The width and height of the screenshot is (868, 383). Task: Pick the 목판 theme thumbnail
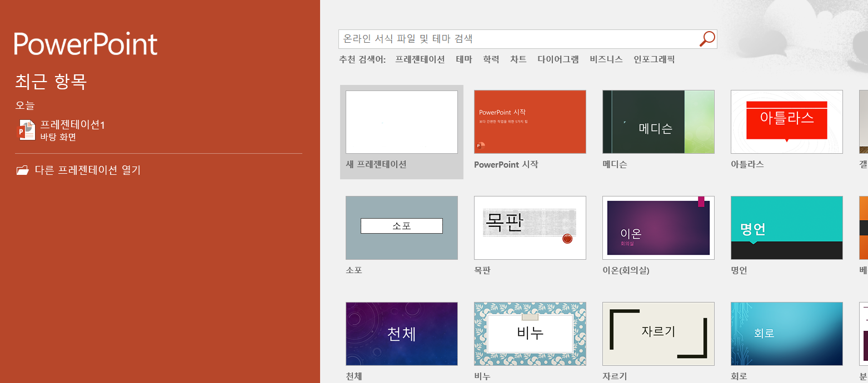[x=530, y=228]
